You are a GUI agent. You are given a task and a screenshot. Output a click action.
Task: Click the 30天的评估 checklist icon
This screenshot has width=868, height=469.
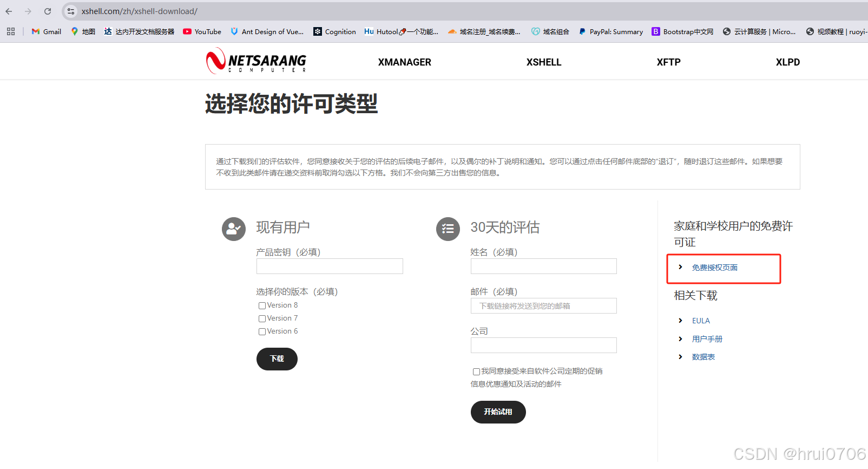coord(448,229)
